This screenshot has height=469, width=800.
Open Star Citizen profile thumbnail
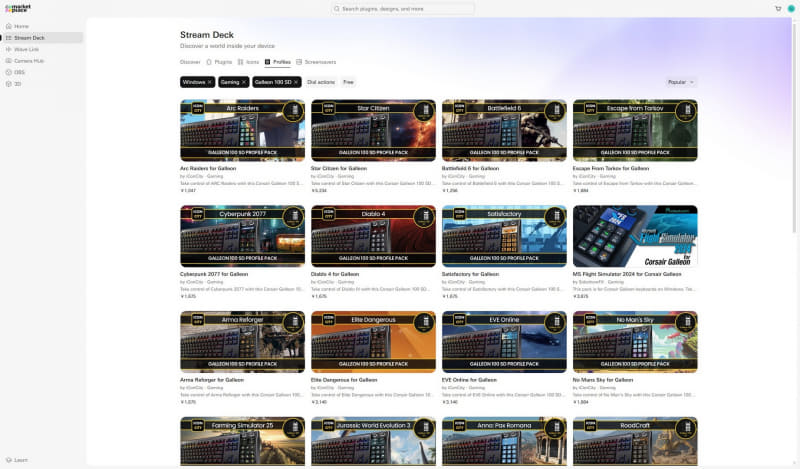(373, 130)
